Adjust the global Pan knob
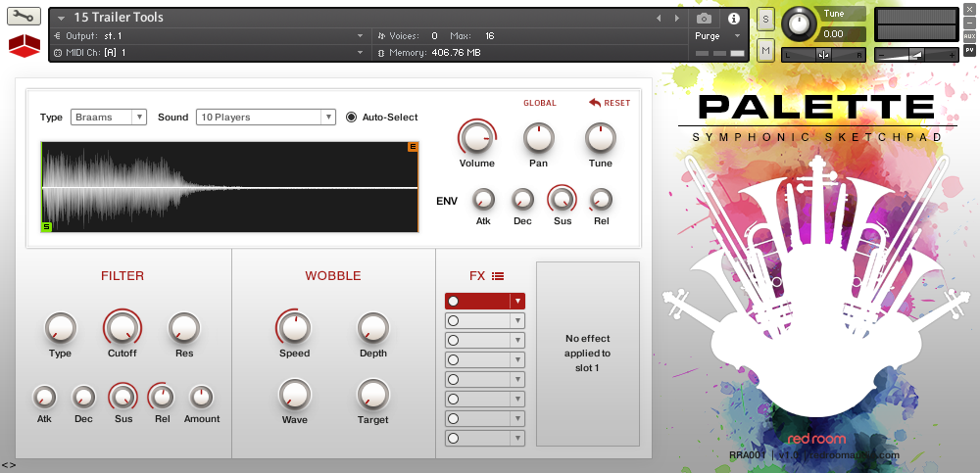Screen dimensions: 980x473 pyautogui.click(x=539, y=138)
